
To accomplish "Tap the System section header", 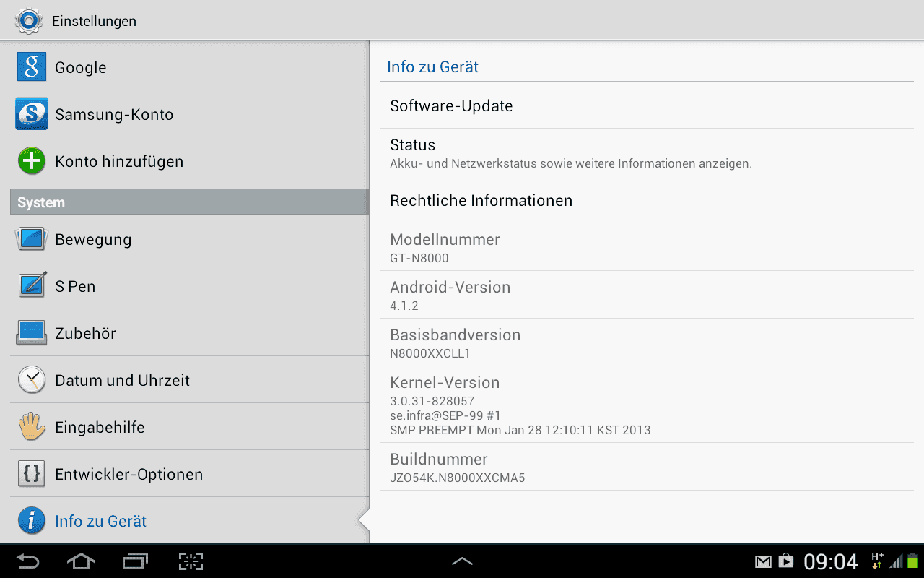I will point(189,202).
